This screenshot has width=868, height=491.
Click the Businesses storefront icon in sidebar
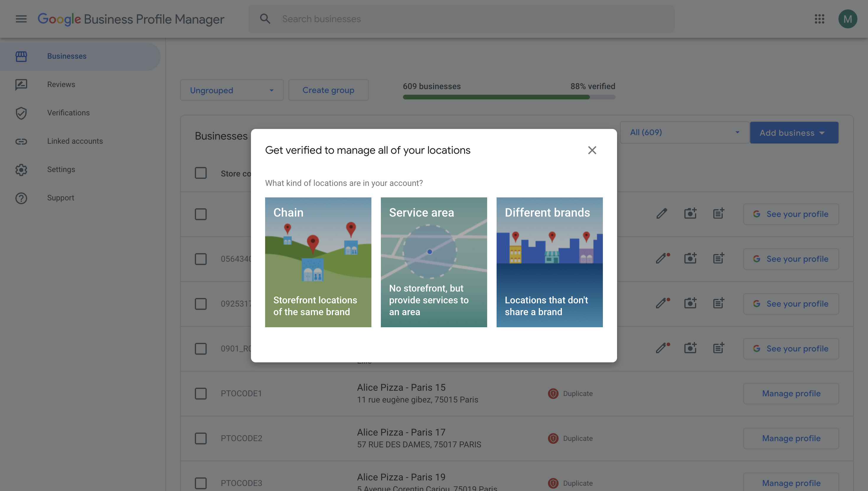[x=21, y=56]
